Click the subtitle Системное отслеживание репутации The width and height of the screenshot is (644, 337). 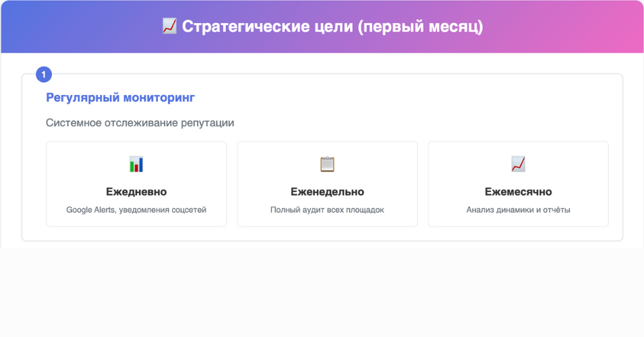click(x=140, y=123)
